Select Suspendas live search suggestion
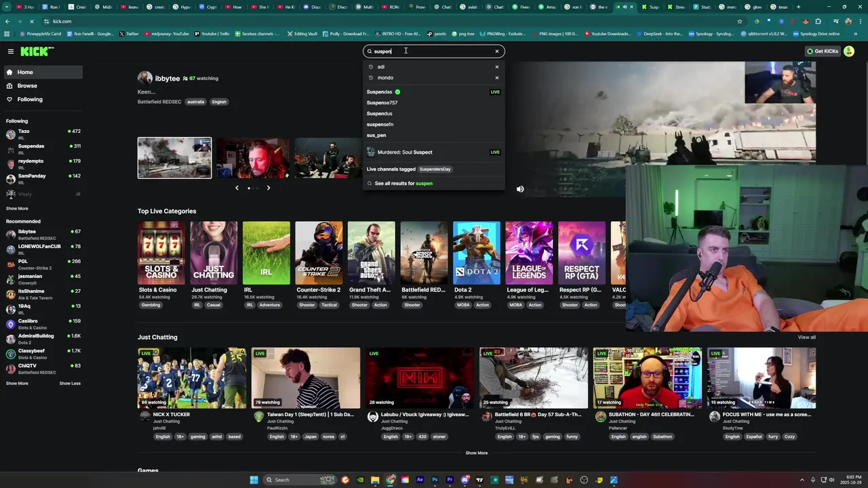 click(x=433, y=91)
